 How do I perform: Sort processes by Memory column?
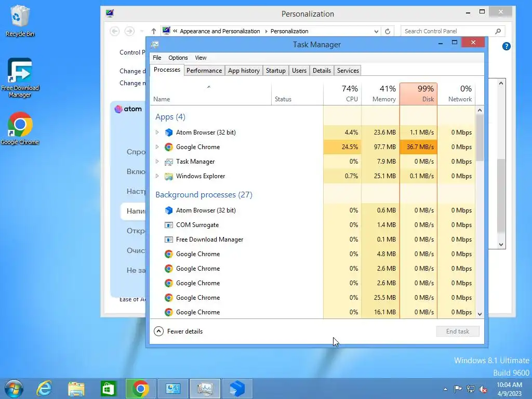coord(380,94)
